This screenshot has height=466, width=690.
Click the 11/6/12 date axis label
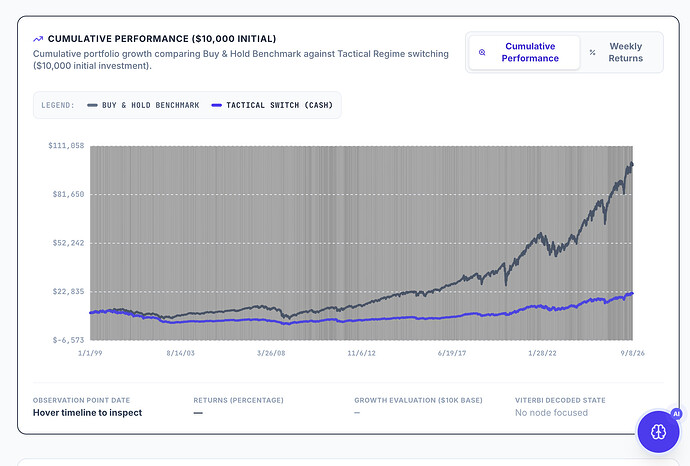click(361, 353)
